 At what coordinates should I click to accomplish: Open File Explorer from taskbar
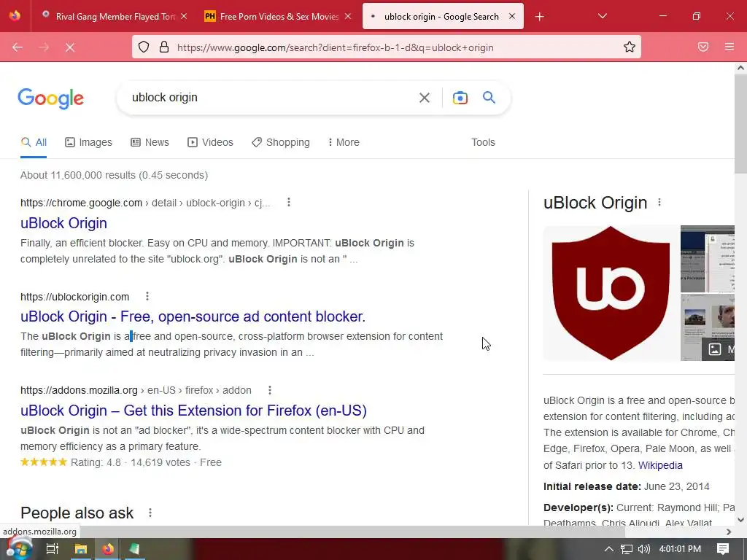(81, 549)
